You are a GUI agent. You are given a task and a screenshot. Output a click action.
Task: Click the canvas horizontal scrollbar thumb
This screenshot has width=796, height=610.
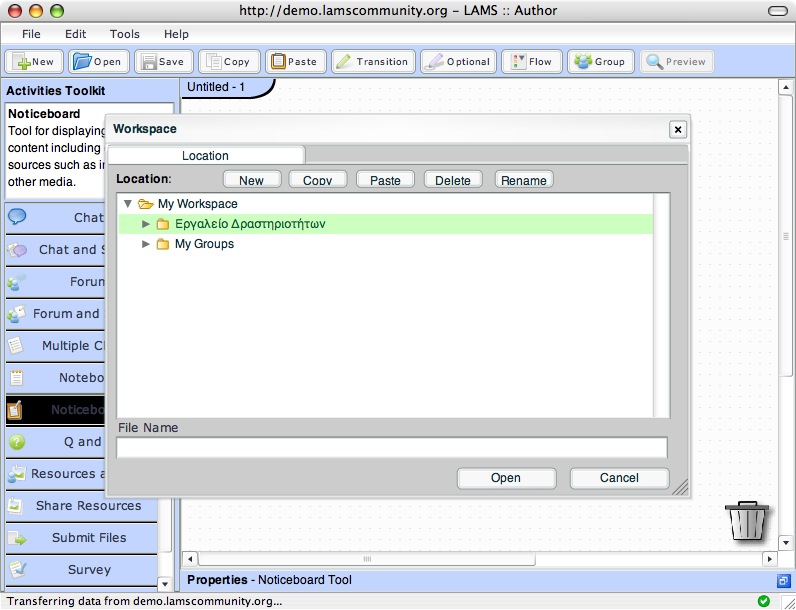(x=367, y=559)
